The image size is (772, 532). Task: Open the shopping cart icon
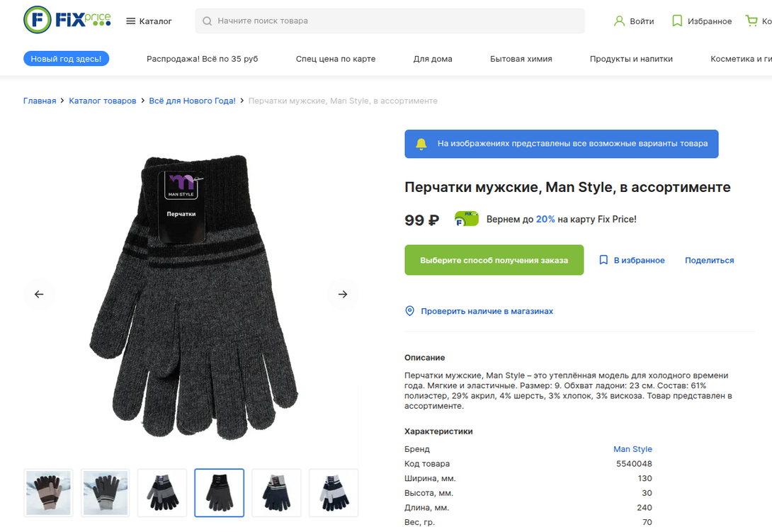pos(751,21)
